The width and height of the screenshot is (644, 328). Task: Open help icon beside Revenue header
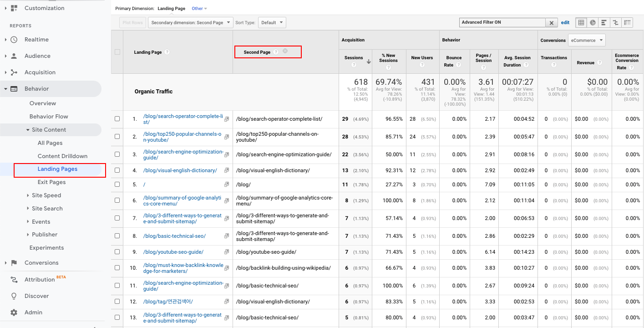click(x=599, y=62)
